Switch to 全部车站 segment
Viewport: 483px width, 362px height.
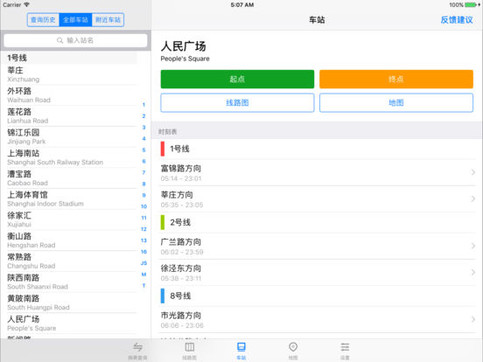pyautogui.click(x=75, y=20)
